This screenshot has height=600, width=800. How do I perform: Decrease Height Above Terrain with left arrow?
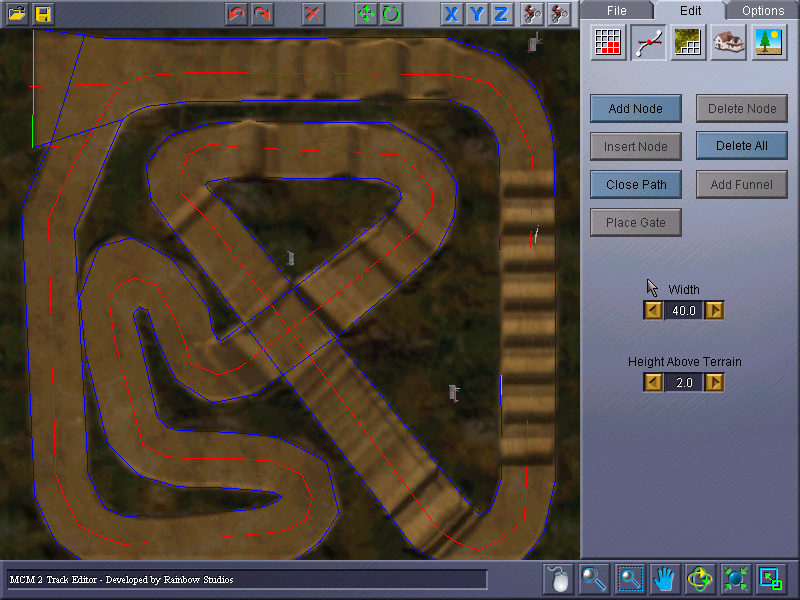(654, 382)
